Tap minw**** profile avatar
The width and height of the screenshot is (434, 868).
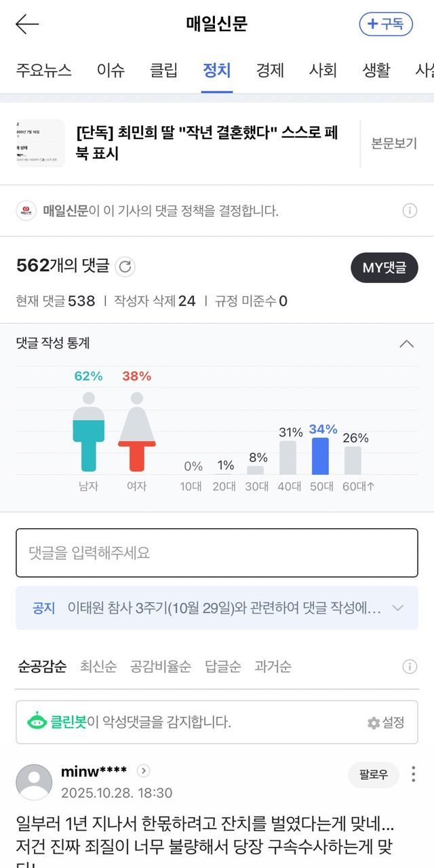34,782
